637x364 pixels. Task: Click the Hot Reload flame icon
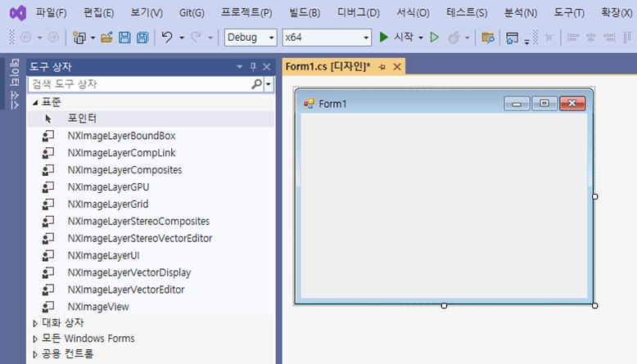coord(454,38)
